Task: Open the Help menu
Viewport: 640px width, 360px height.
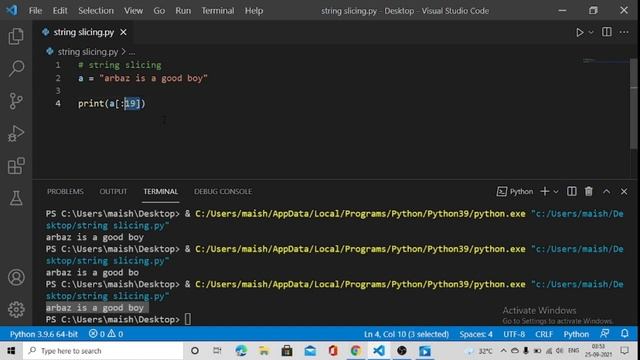Action: click(254, 11)
